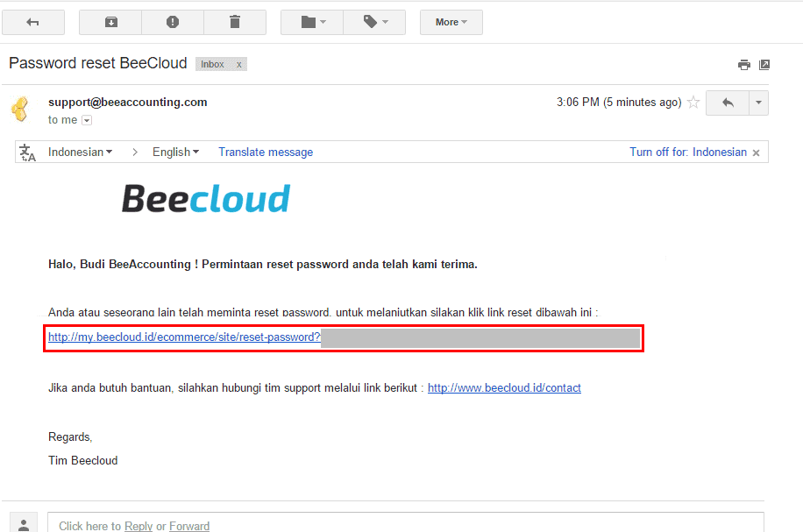Delete the email with the trash icon

(x=235, y=22)
